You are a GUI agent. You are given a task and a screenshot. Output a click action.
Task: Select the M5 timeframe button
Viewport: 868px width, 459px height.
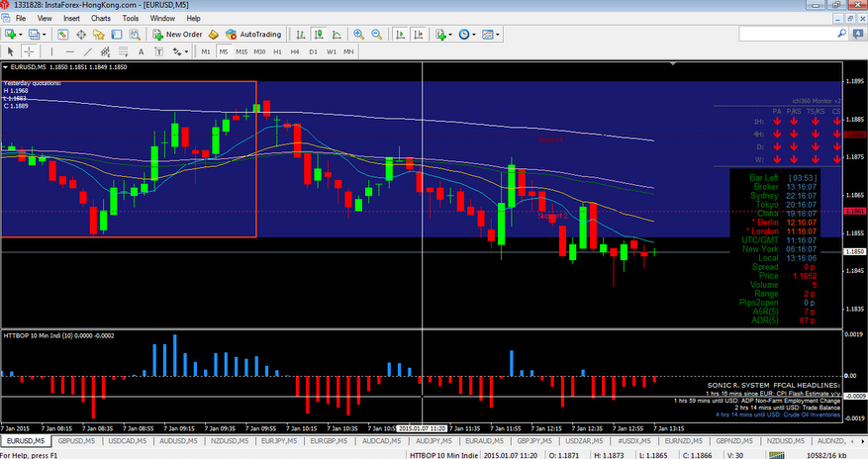pyautogui.click(x=223, y=51)
